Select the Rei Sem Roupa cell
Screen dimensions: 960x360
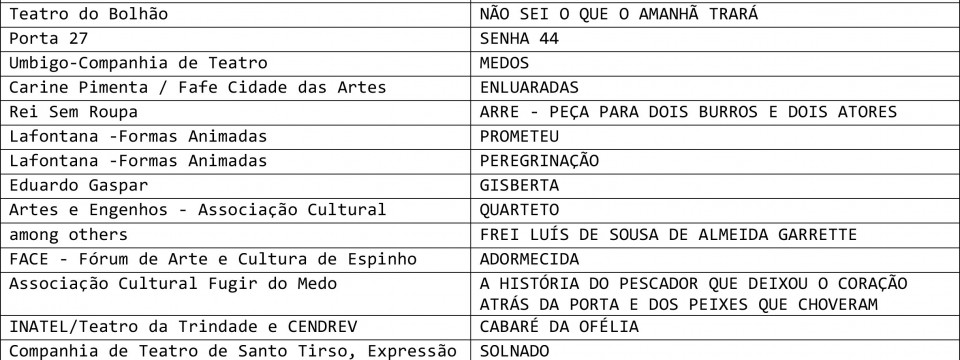point(235,112)
